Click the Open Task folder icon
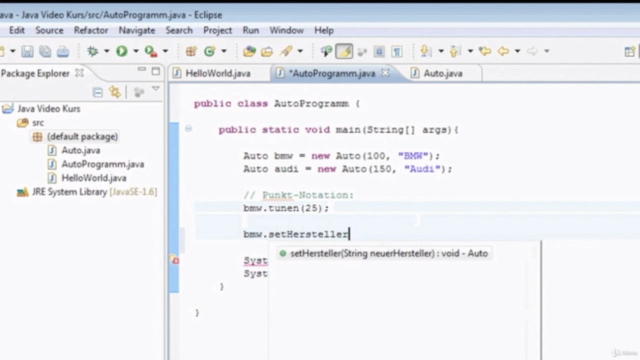The width and height of the screenshot is (640, 360). (x=267, y=51)
